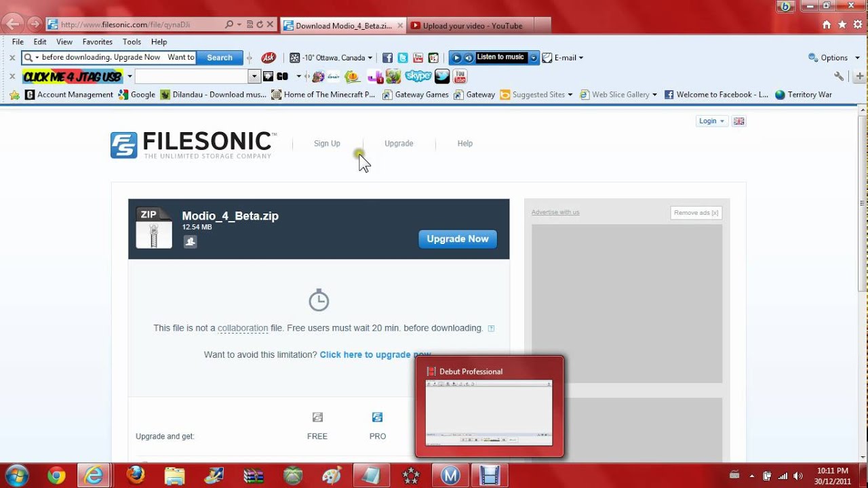Click the FileSonic logo
The image size is (868, 488).
(193, 145)
